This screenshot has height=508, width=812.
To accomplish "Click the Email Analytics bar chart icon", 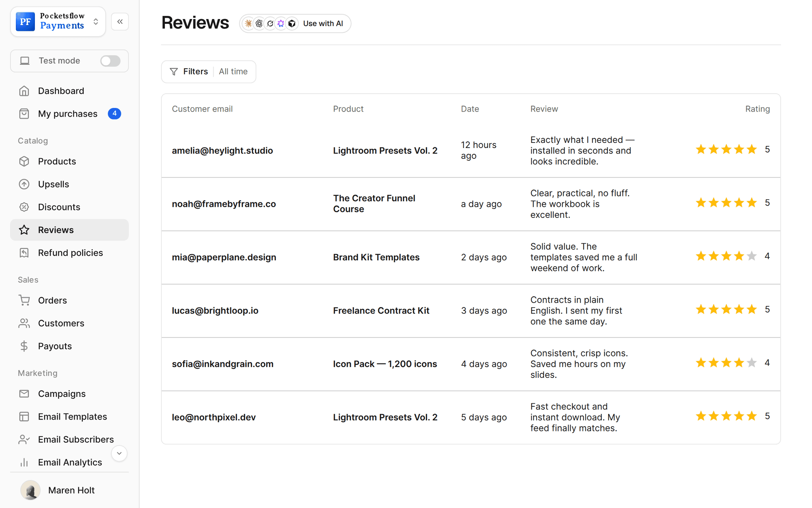I will [x=24, y=462].
